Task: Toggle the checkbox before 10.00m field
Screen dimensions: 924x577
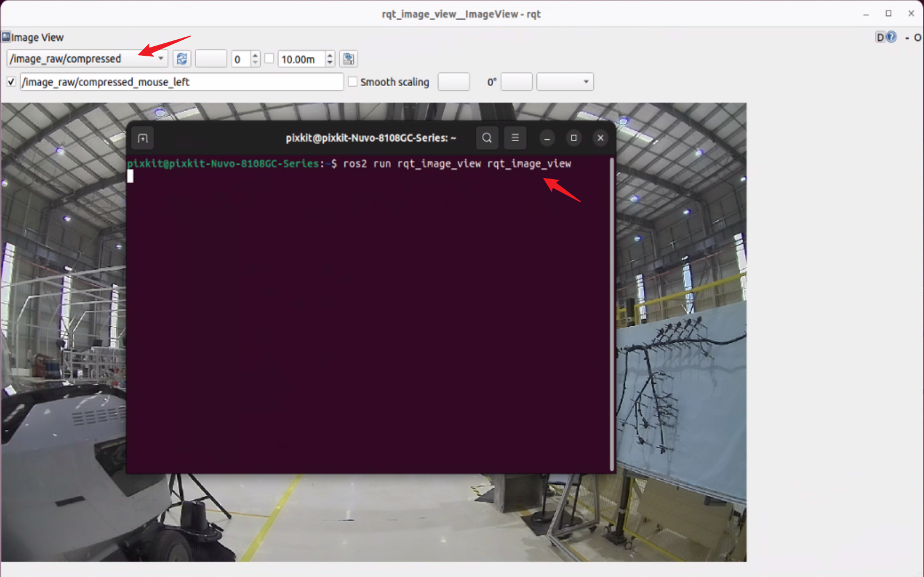Action: click(269, 58)
